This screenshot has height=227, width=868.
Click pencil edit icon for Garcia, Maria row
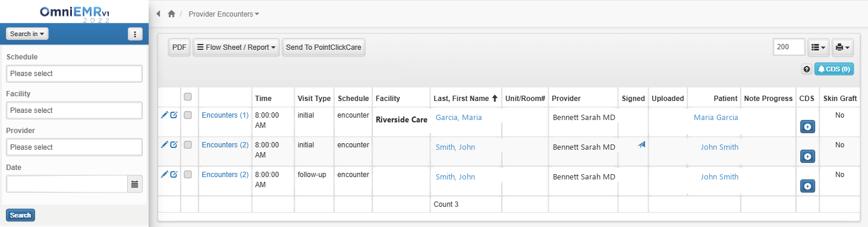coord(165,115)
